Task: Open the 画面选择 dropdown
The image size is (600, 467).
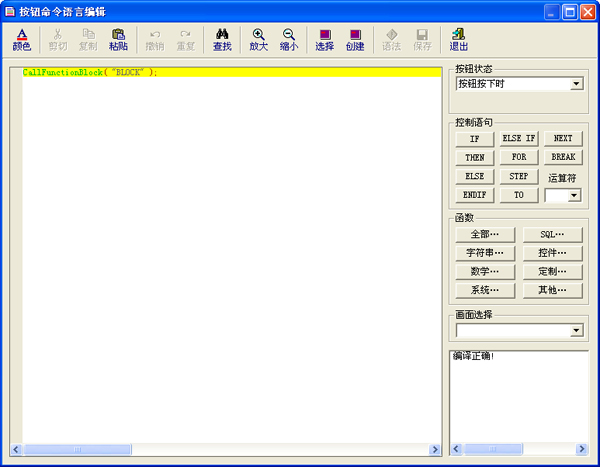Action: pyautogui.click(x=576, y=330)
